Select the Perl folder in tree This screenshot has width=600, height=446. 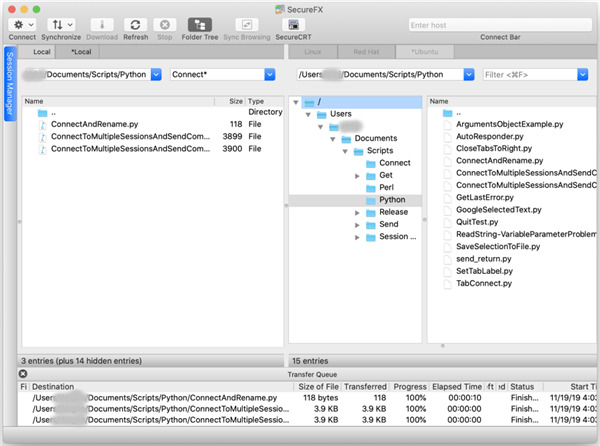click(386, 187)
